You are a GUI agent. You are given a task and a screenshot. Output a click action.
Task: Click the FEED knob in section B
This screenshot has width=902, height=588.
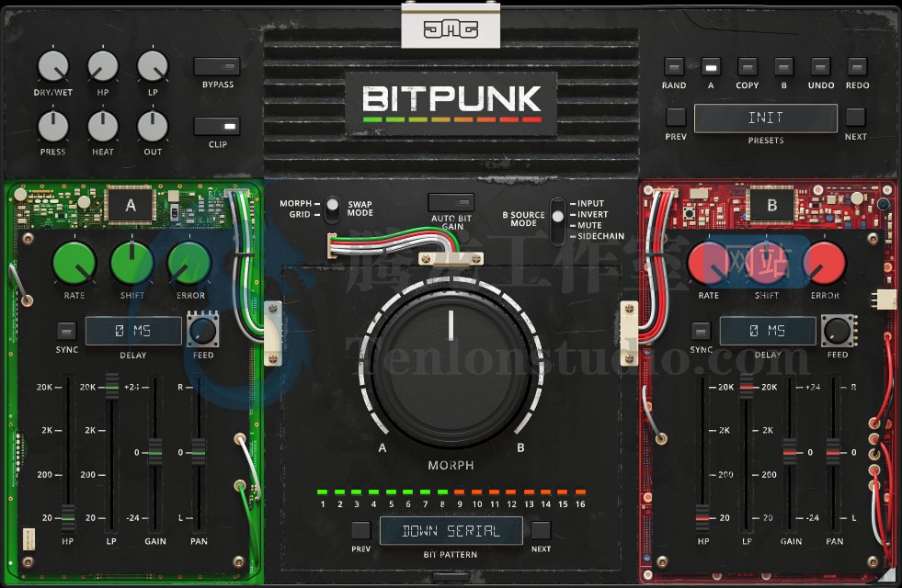coord(839,331)
